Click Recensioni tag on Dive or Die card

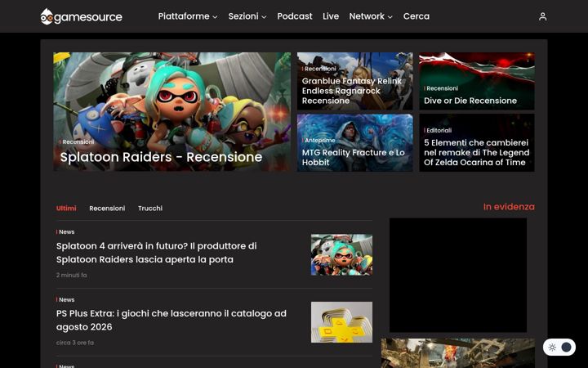click(x=441, y=88)
